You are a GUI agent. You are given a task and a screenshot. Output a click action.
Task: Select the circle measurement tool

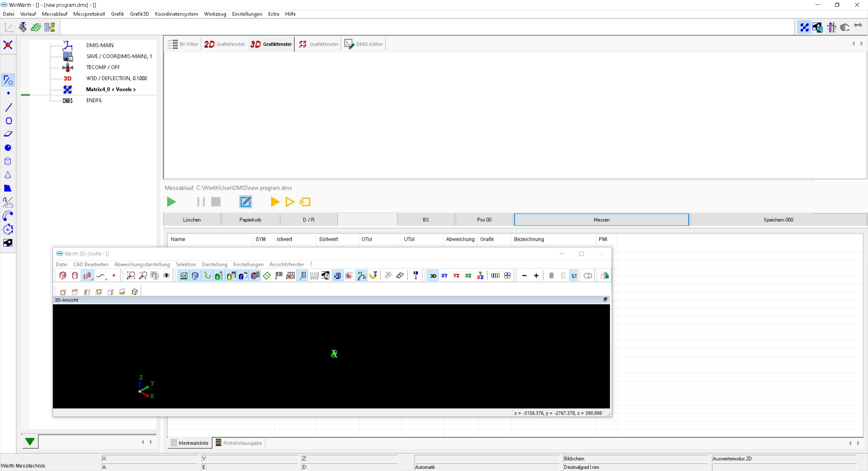(x=8, y=121)
